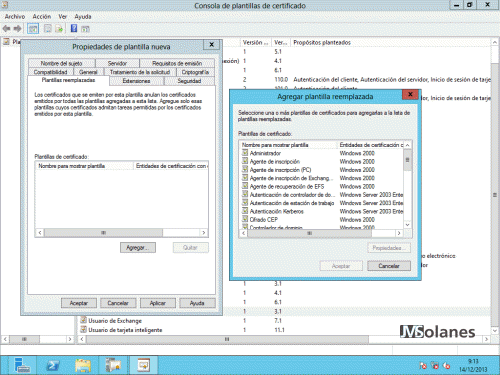Click Cancelar in the properties dialog
500x375 pixels.
[x=118, y=303]
